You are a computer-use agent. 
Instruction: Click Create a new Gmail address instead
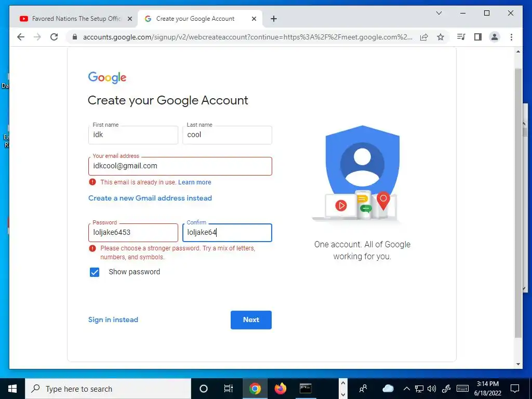[x=150, y=198]
